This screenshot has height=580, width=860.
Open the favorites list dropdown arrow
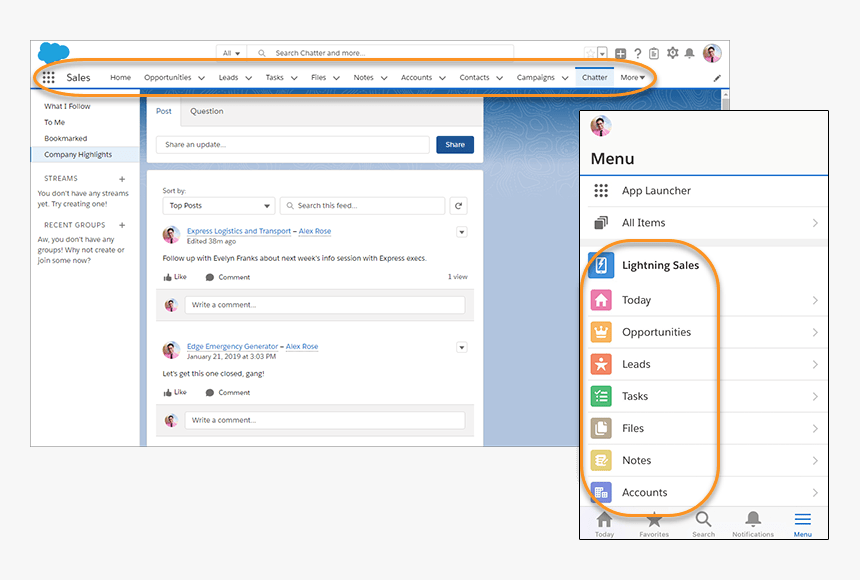pyautogui.click(x=602, y=53)
